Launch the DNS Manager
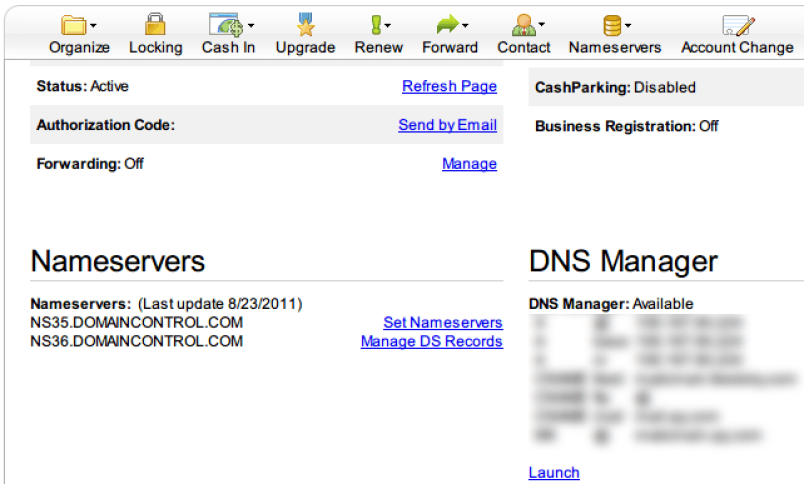 (x=553, y=472)
